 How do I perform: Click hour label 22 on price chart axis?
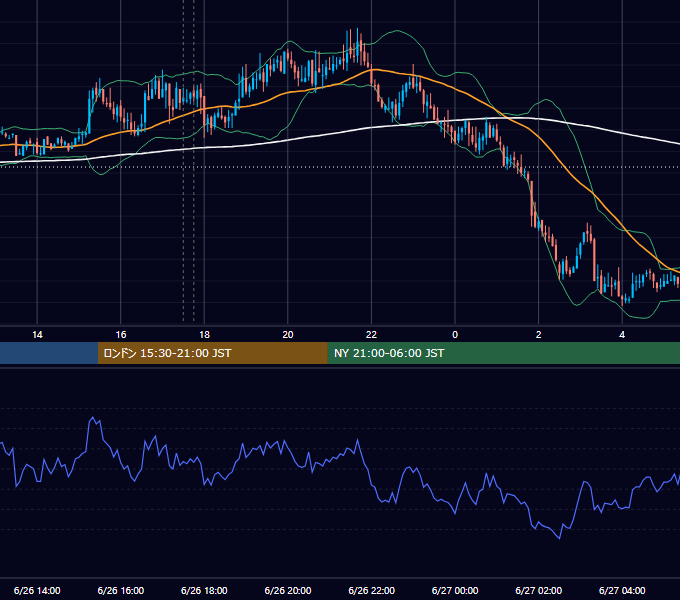[371, 335]
